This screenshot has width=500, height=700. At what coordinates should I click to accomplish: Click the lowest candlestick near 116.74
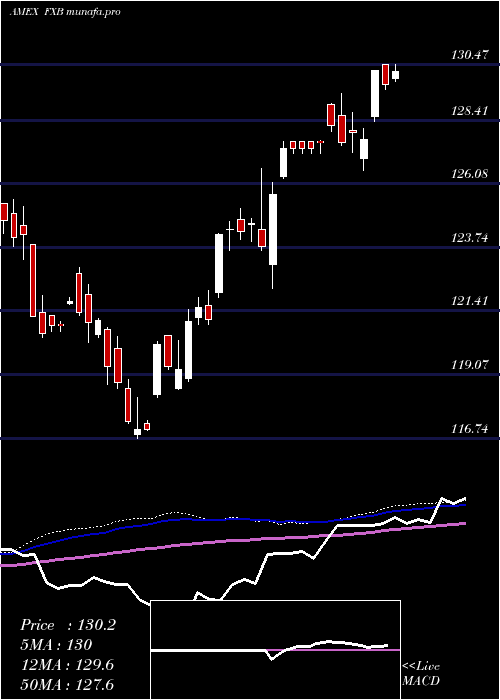click(x=138, y=431)
